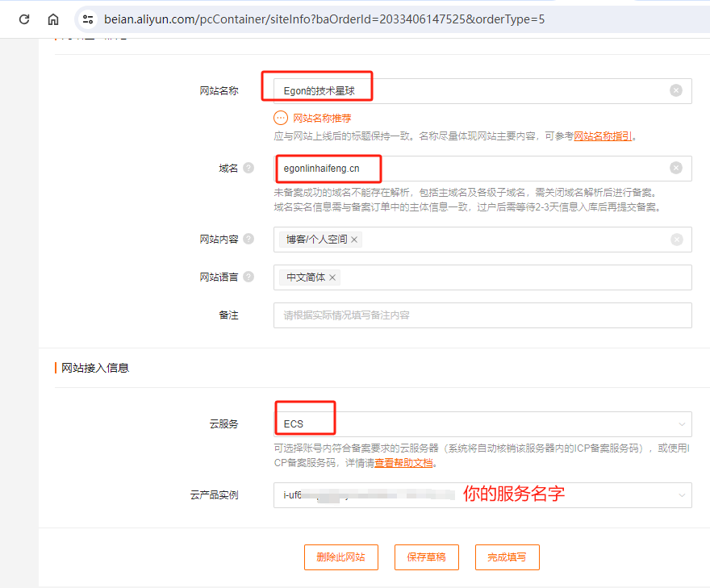Open the 网站名称指引 link
The width and height of the screenshot is (710, 588).
click(603, 136)
